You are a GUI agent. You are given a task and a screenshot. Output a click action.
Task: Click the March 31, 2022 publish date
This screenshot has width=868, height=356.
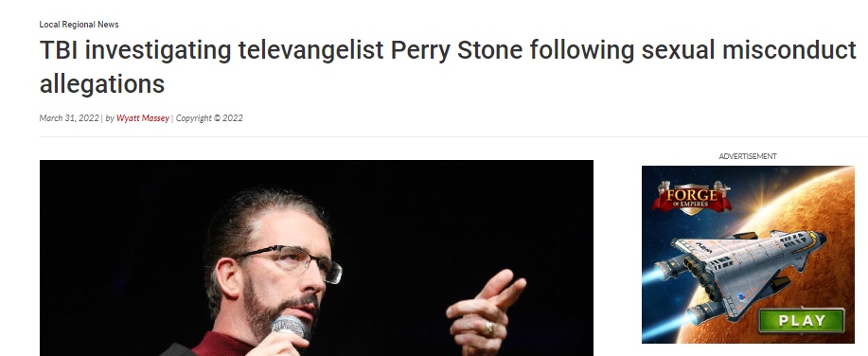[x=69, y=118]
